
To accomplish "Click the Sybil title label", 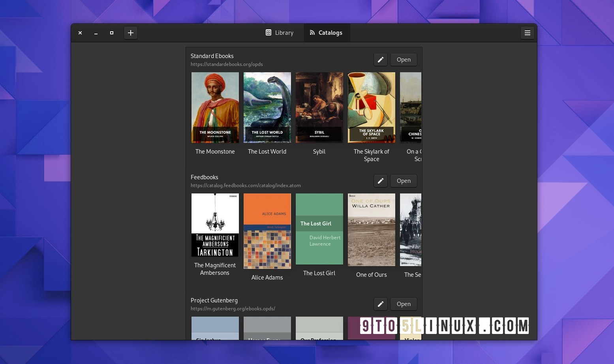I will [x=319, y=152].
